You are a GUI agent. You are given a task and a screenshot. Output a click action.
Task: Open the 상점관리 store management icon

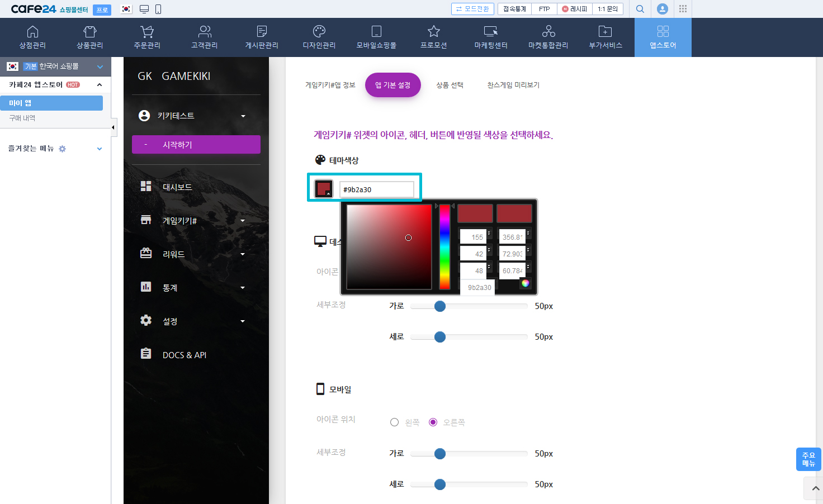[32, 32]
